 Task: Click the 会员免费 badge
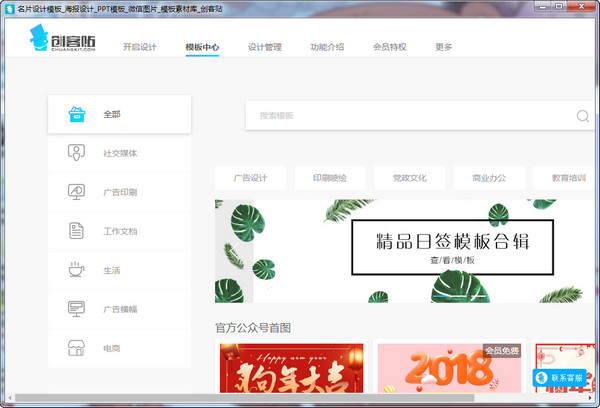tap(502, 351)
